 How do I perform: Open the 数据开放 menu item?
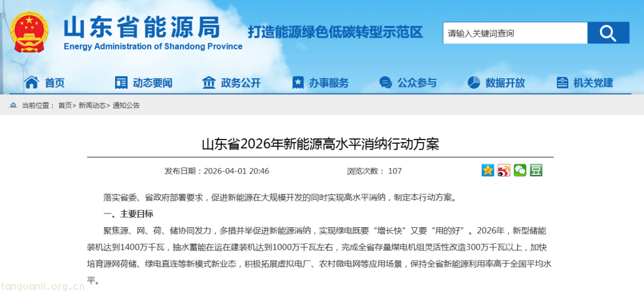coord(505,83)
